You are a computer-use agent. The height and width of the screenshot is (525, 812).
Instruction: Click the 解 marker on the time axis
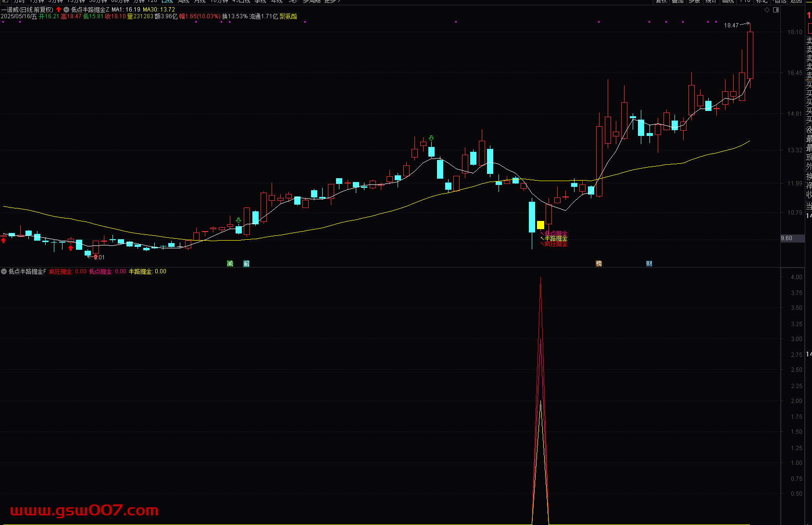click(x=247, y=263)
